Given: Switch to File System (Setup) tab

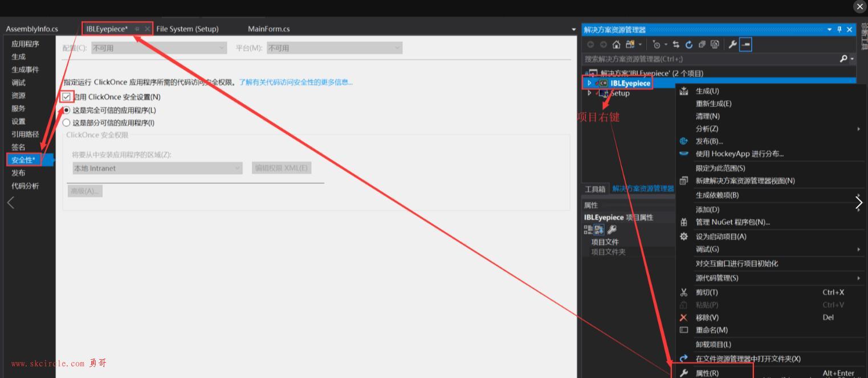Looking at the screenshot, I should [x=188, y=29].
